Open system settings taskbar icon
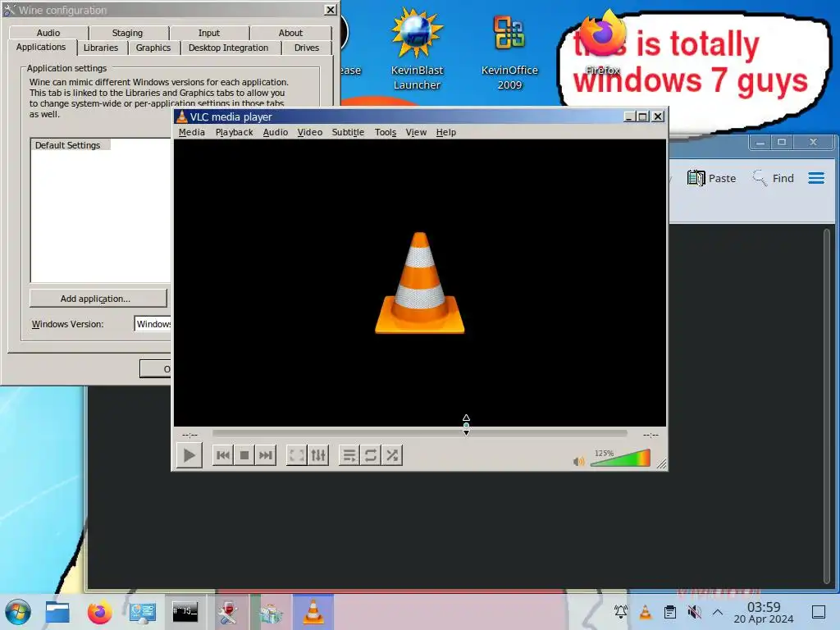This screenshot has width=840, height=630. pyautogui.click(x=143, y=612)
